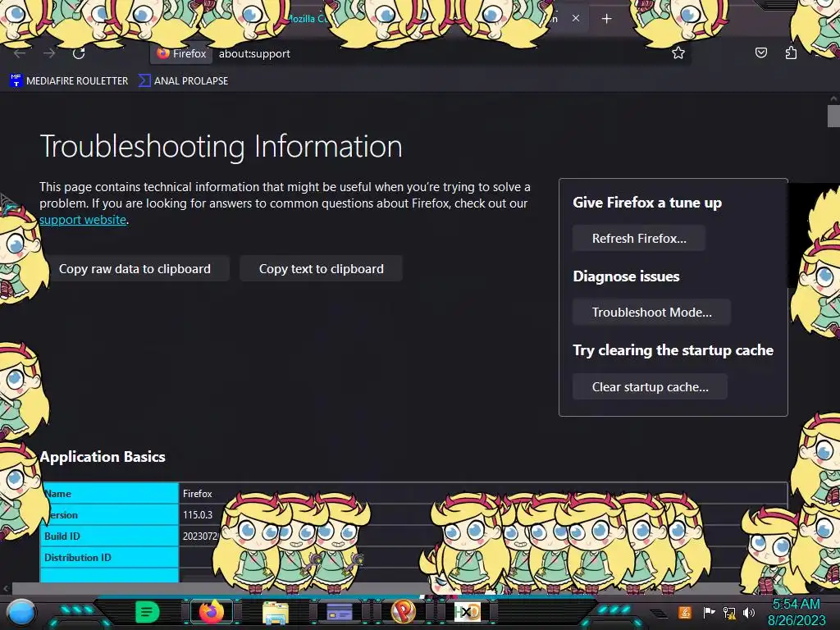Open the volume speaker icon
Screen dimensions: 840x630
pyautogui.click(x=749, y=612)
